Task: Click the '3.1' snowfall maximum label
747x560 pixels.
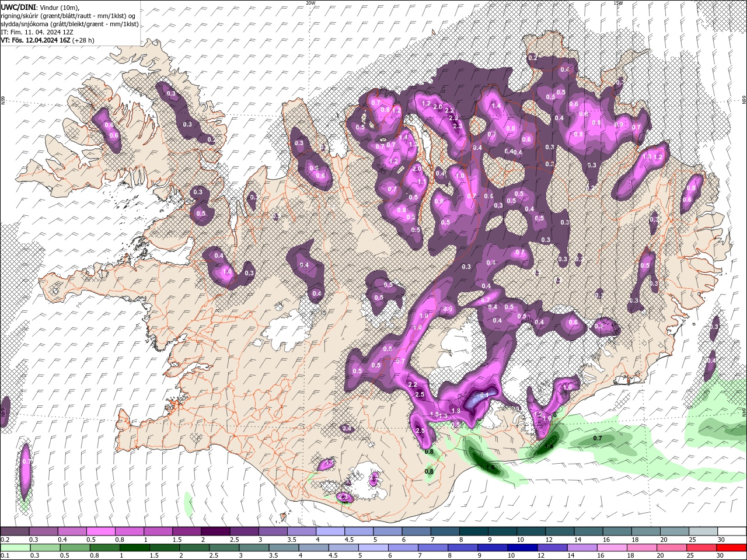Action: (484, 395)
